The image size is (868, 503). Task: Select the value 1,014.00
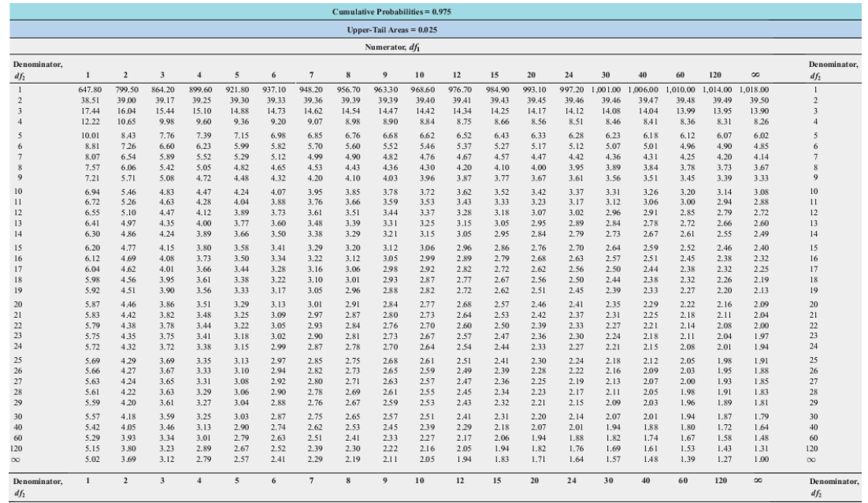[718, 90]
